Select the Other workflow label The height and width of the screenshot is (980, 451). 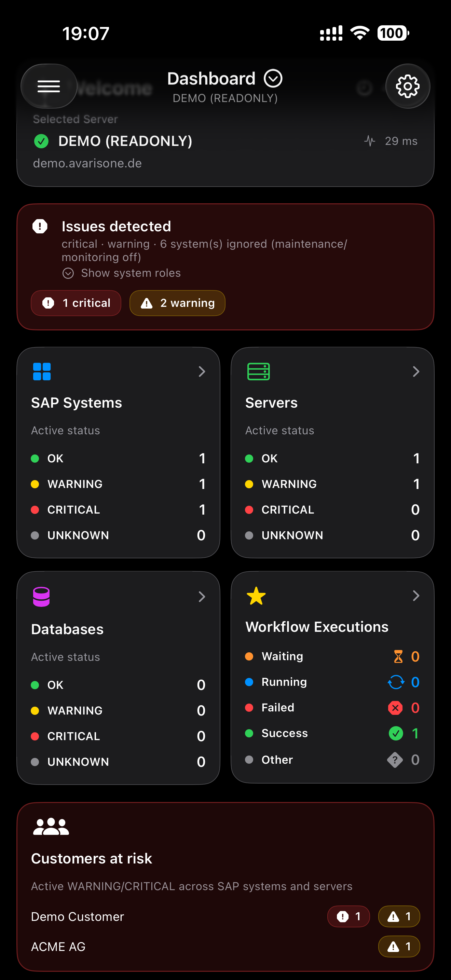(277, 760)
